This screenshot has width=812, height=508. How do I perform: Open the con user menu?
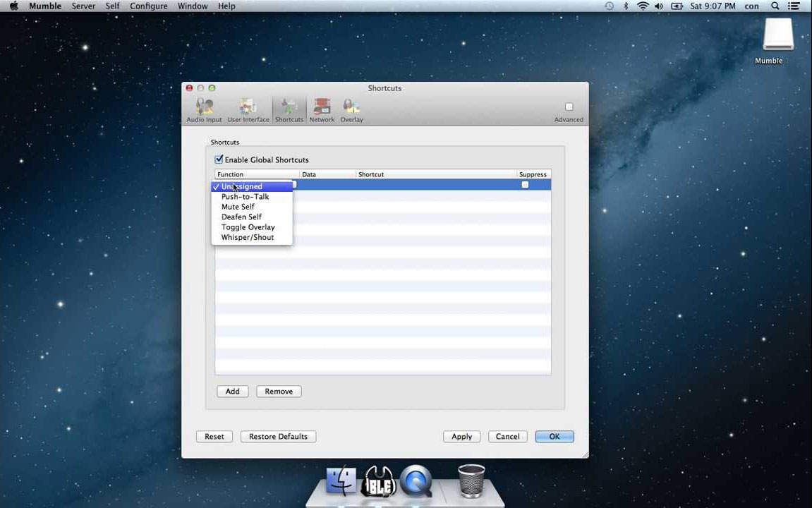751,6
